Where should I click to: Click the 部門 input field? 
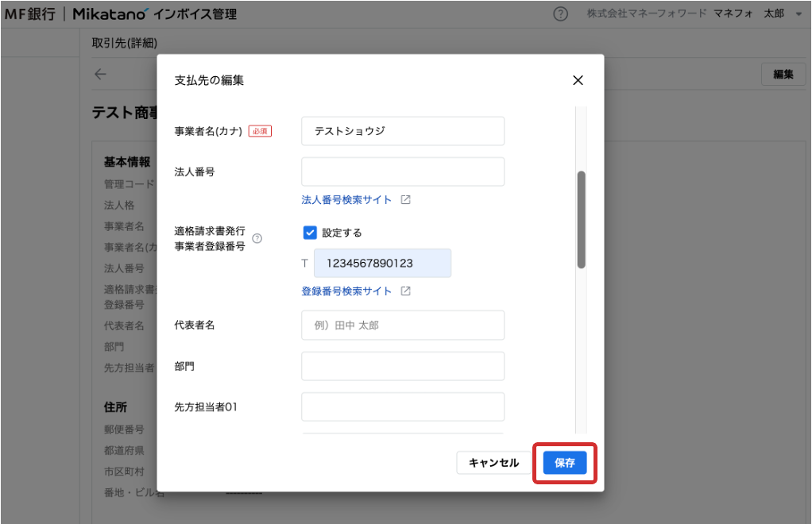tap(402, 366)
